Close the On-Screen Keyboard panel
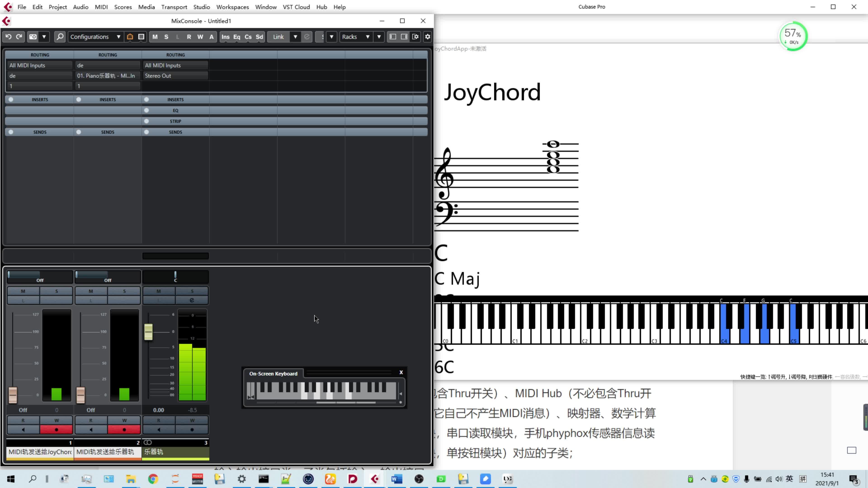 pyautogui.click(x=401, y=372)
